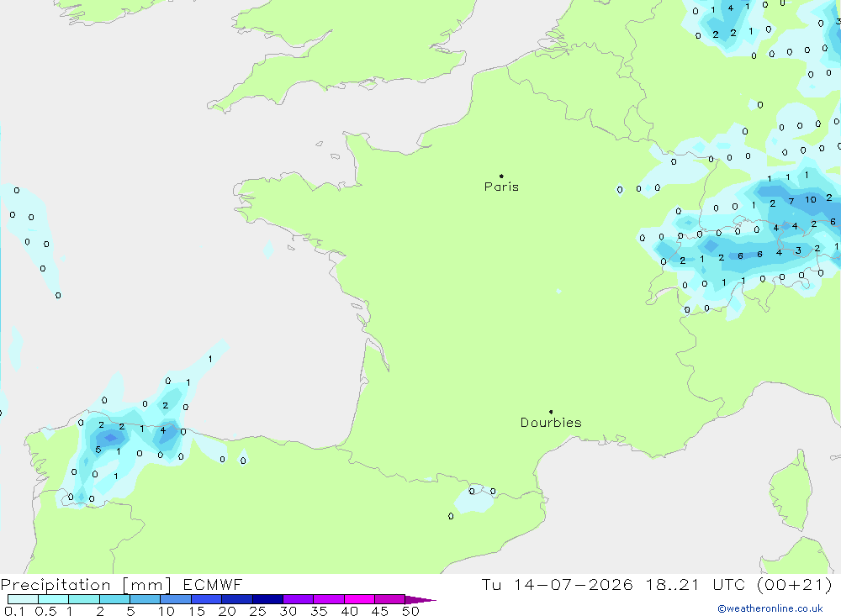Image resolution: width=841 pixels, height=616 pixels.
Task: Click the Paris location dot marker
Action: tap(501, 176)
